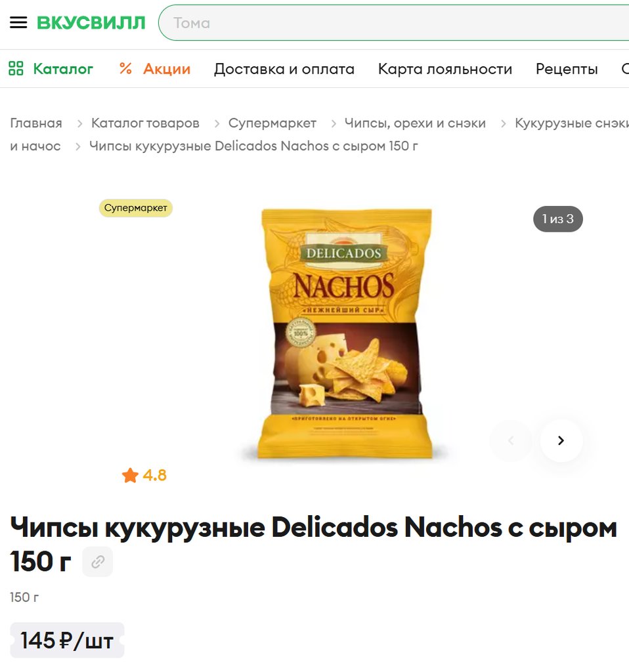
Task: Click the Delicados Nachos product image
Action: click(x=345, y=333)
